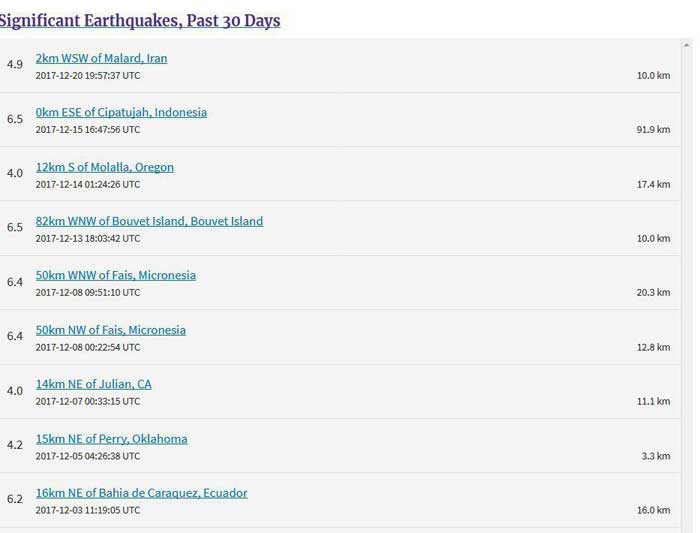Screen dimensions: 700x533
Task: Open the 14km NE of Julian, CA link
Action: tap(93, 384)
